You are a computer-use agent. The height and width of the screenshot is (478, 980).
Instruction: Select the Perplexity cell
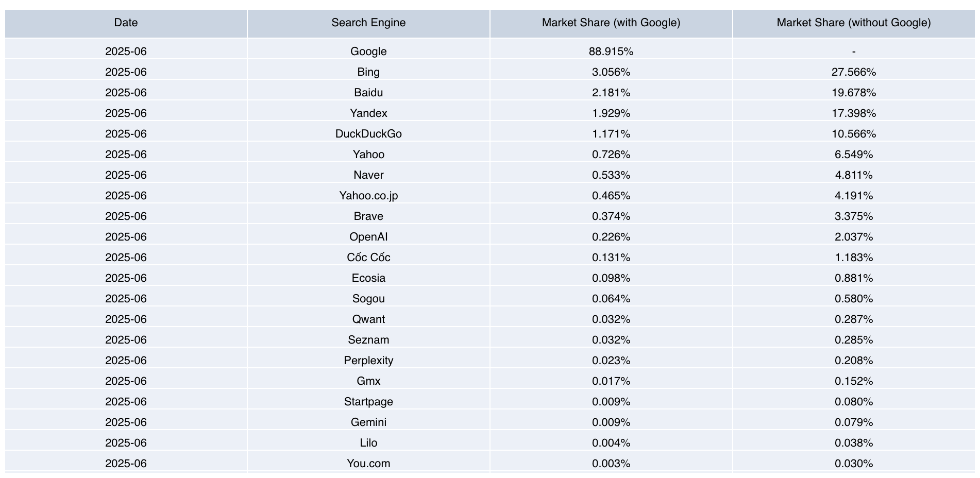coord(368,361)
